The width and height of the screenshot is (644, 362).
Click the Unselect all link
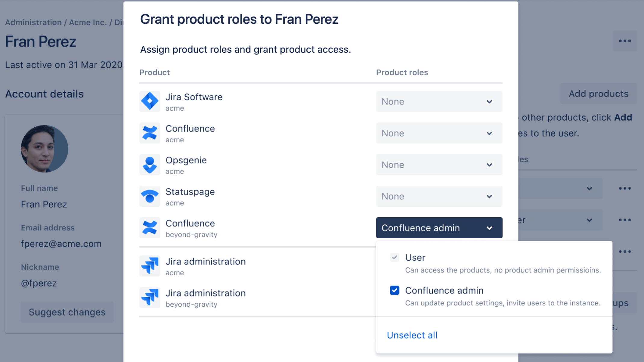(x=412, y=335)
